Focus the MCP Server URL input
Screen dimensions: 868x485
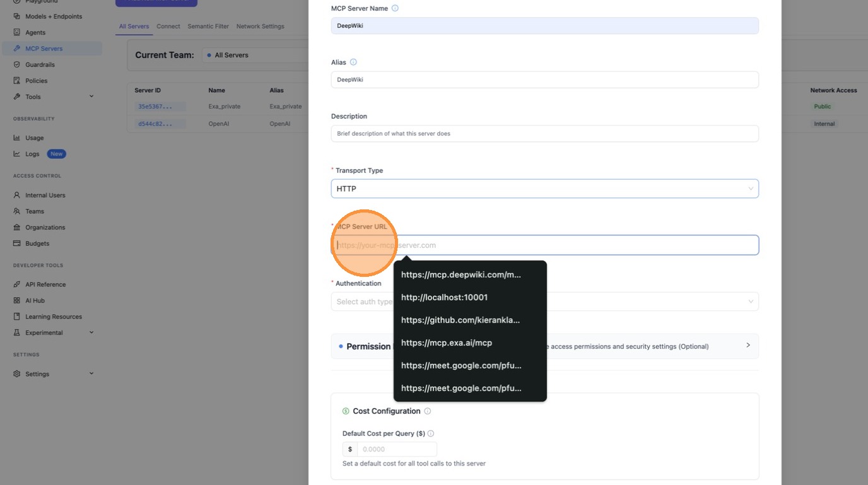pos(544,245)
